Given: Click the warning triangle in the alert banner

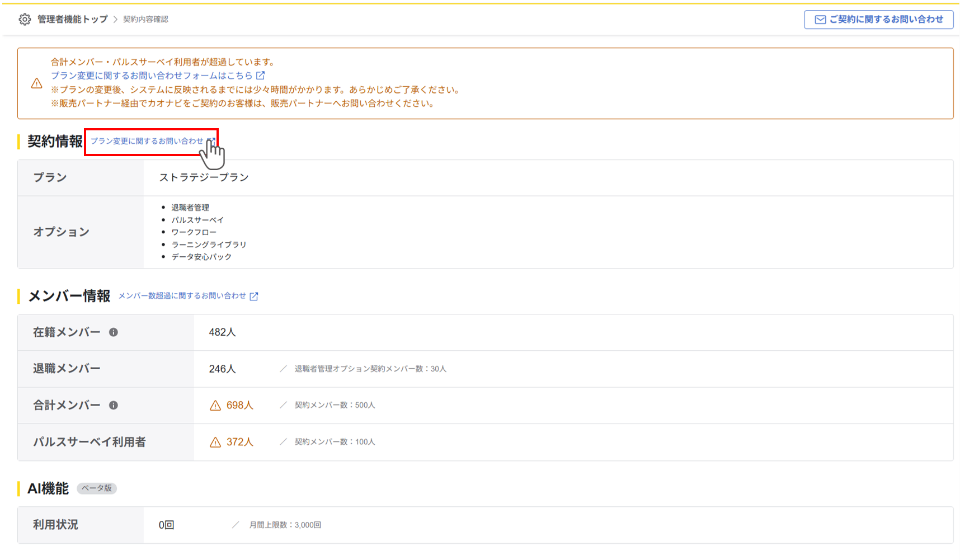Looking at the screenshot, I should pos(37,83).
